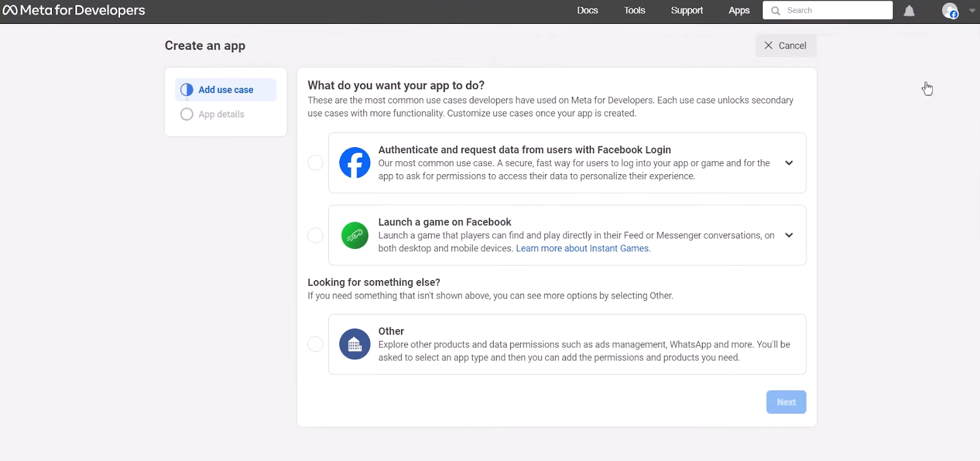
Task: Open the Support menu
Action: pos(687,10)
